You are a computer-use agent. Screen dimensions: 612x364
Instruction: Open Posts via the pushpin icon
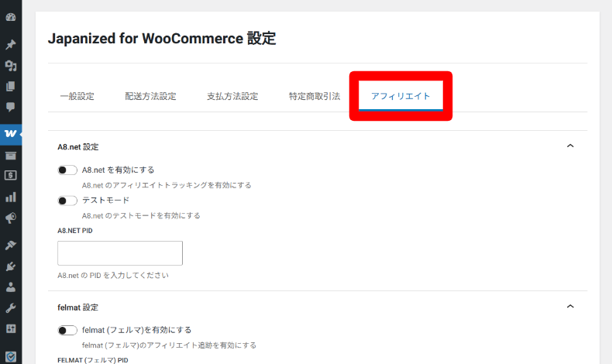click(x=11, y=44)
